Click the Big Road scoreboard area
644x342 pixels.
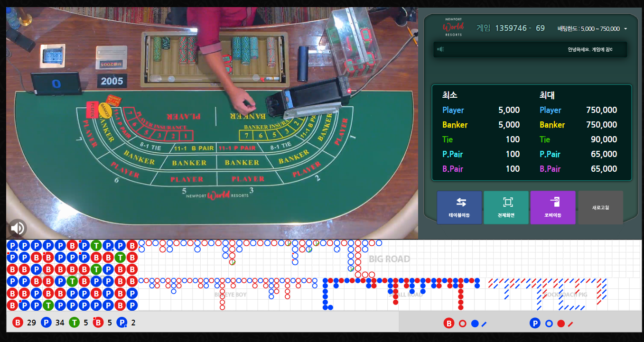point(390,259)
